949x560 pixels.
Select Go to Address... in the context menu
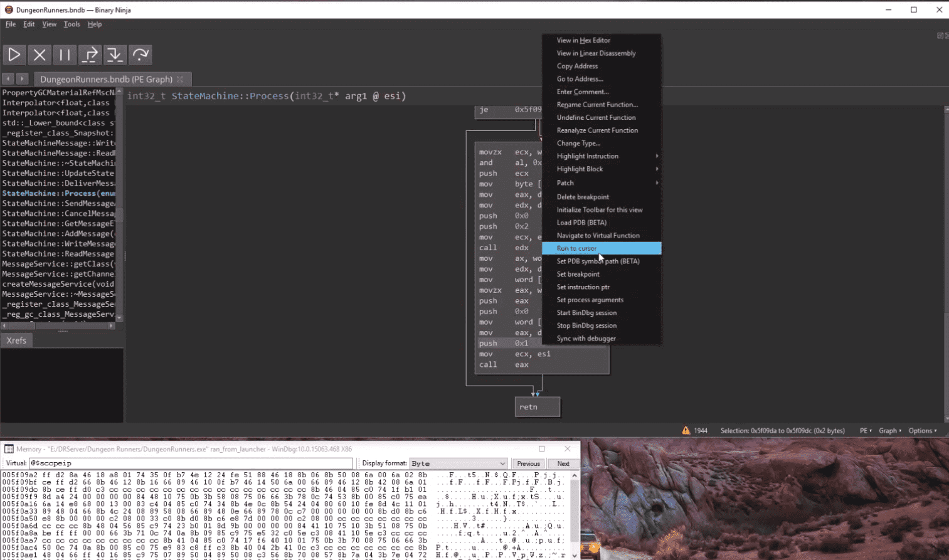(x=602, y=79)
